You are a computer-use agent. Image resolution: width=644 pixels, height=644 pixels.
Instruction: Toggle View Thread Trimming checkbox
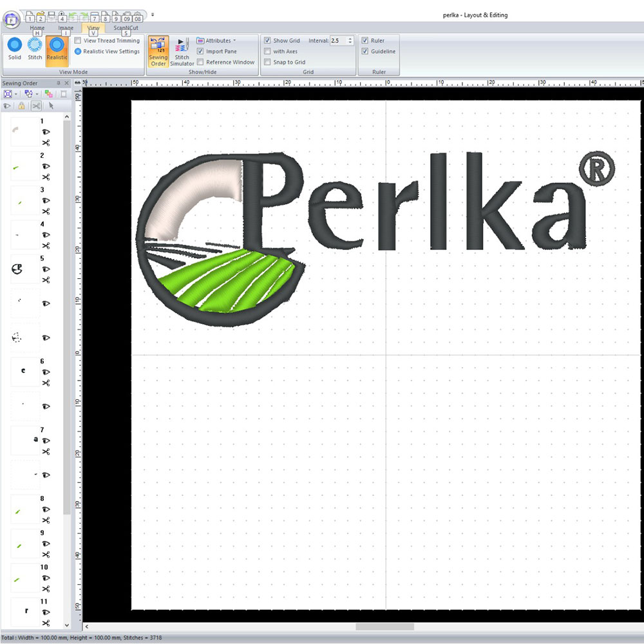(x=78, y=41)
